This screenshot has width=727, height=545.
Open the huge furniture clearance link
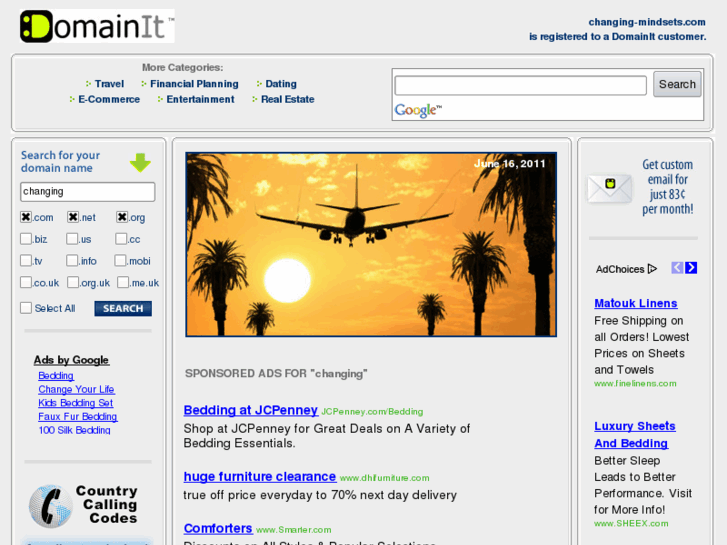click(260, 476)
